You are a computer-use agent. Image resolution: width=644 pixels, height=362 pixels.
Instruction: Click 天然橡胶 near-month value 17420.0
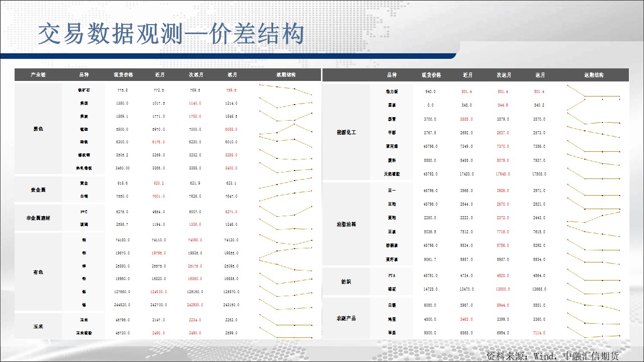[467, 174]
